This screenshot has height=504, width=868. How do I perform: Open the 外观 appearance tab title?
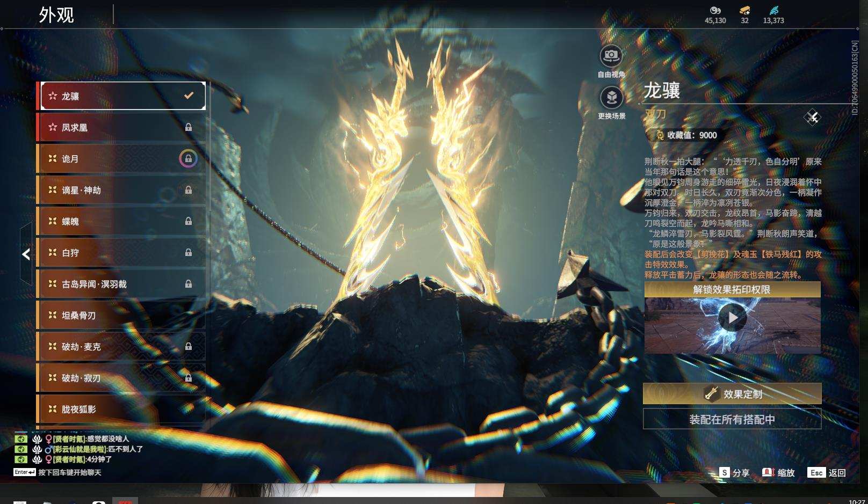(x=56, y=14)
